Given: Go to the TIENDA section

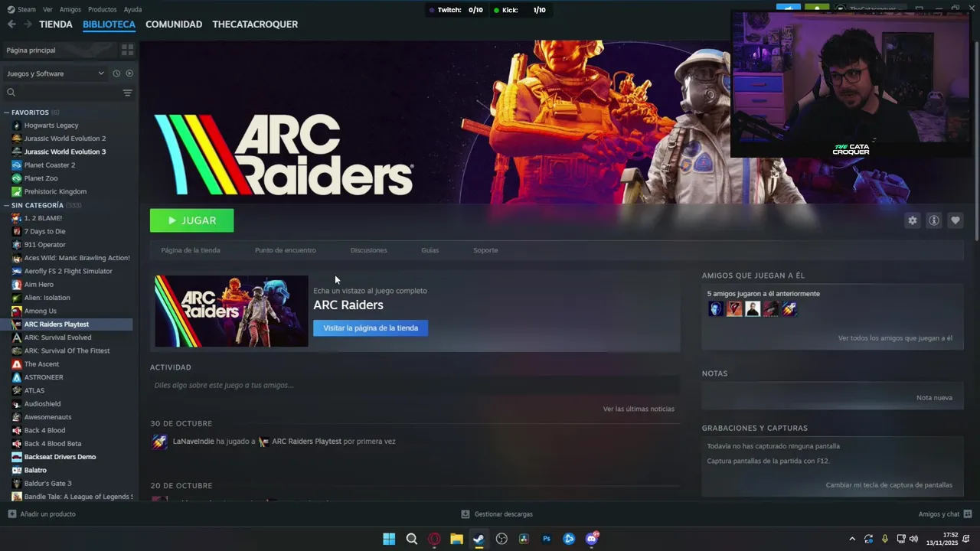Looking at the screenshot, I should [x=56, y=24].
